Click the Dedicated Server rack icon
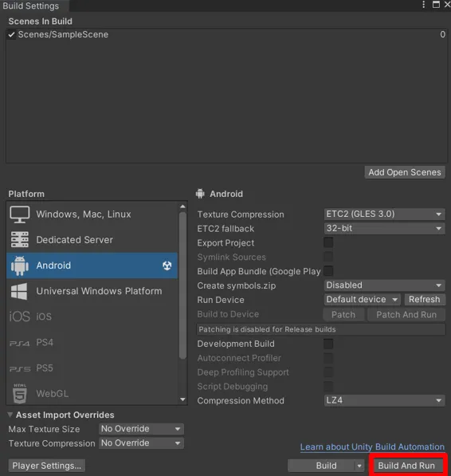 [x=20, y=239]
